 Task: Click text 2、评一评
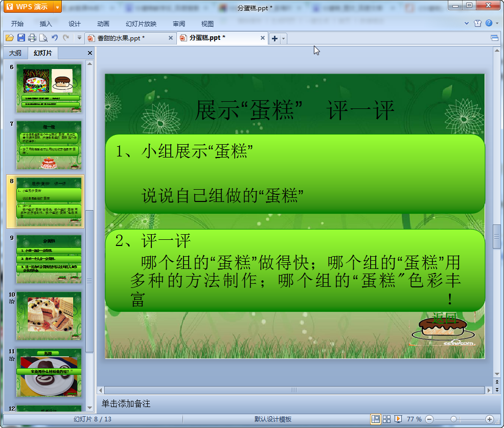coord(153,240)
